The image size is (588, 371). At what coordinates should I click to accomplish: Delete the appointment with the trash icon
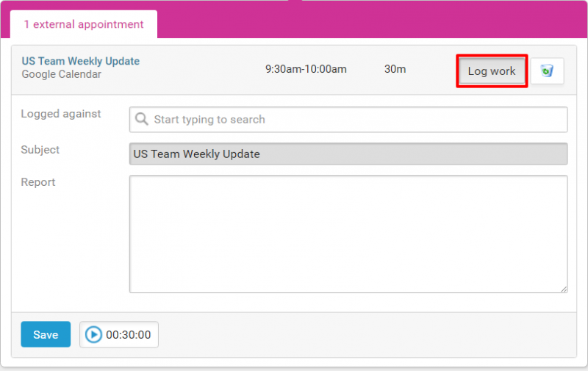coord(547,71)
